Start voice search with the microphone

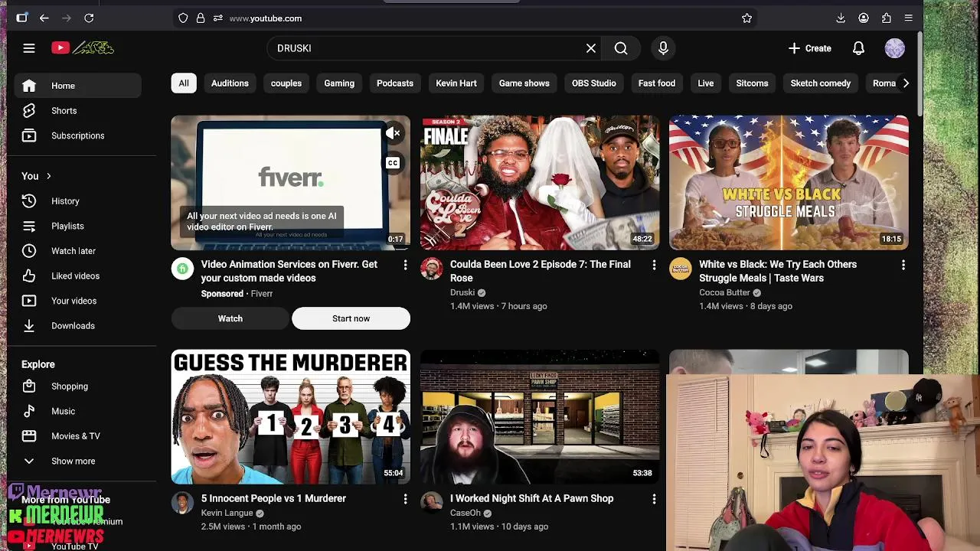(663, 48)
